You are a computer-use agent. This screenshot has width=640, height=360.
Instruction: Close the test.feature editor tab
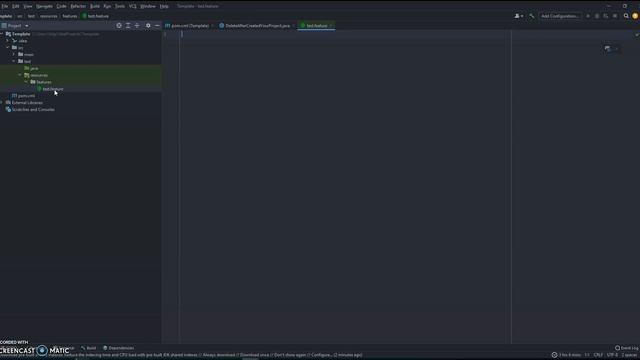(x=332, y=26)
